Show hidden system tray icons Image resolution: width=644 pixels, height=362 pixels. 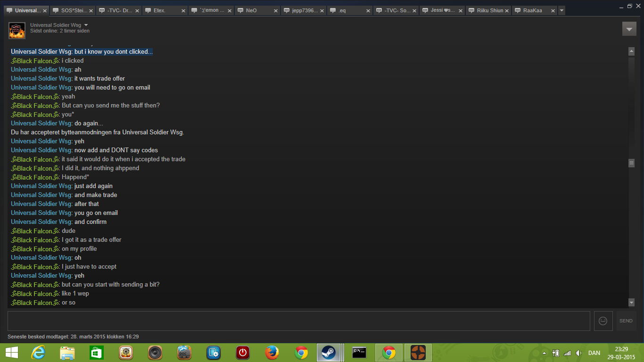(x=545, y=353)
